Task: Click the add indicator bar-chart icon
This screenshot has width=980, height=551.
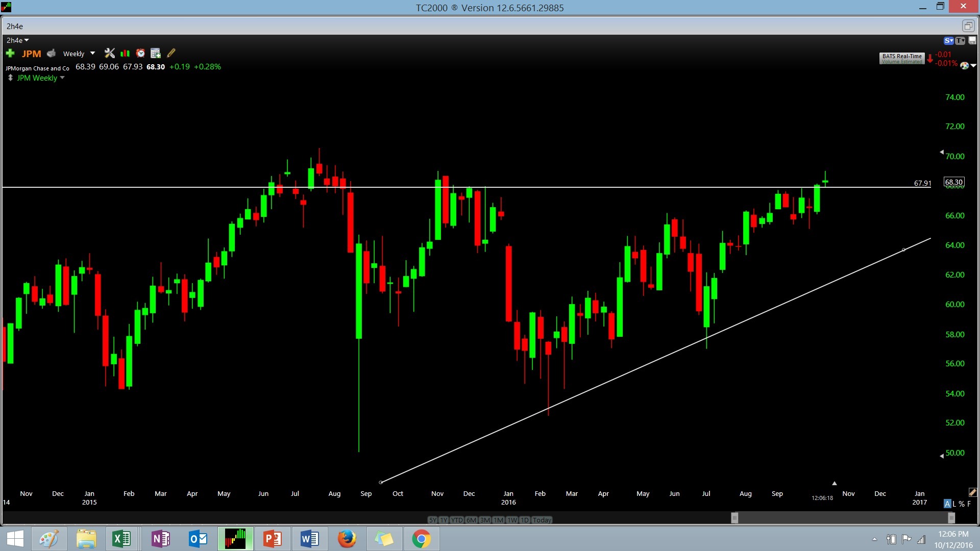Action: point(125,53)
